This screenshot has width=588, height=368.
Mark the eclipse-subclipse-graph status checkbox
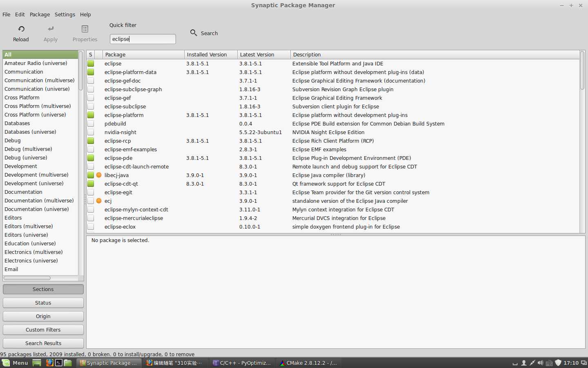pyautogui.click(x=91, y=89)
